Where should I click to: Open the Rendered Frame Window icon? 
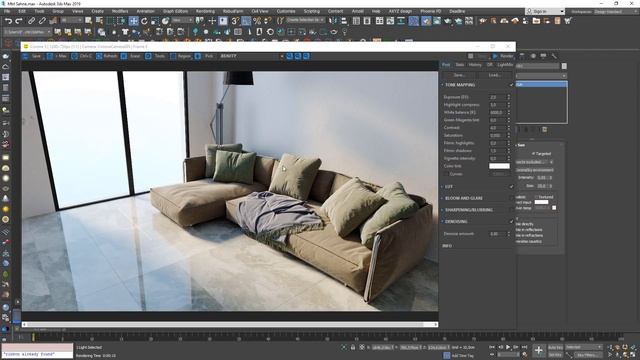tap(437, 21)
